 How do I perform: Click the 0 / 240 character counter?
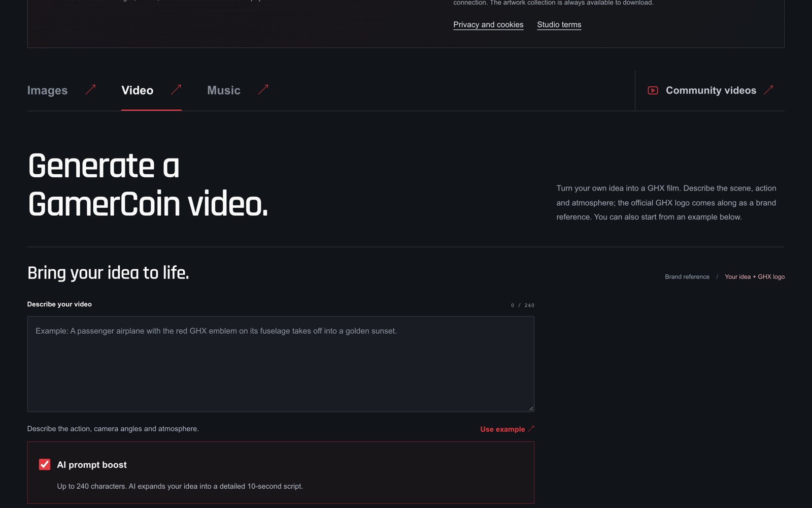pos(523,305)
